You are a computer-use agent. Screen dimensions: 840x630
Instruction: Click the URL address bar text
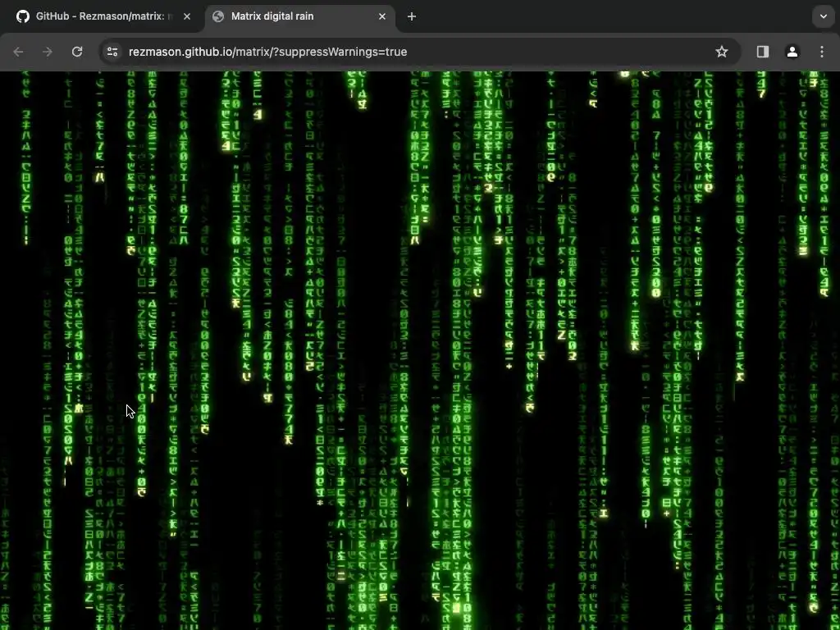[268, 52]
